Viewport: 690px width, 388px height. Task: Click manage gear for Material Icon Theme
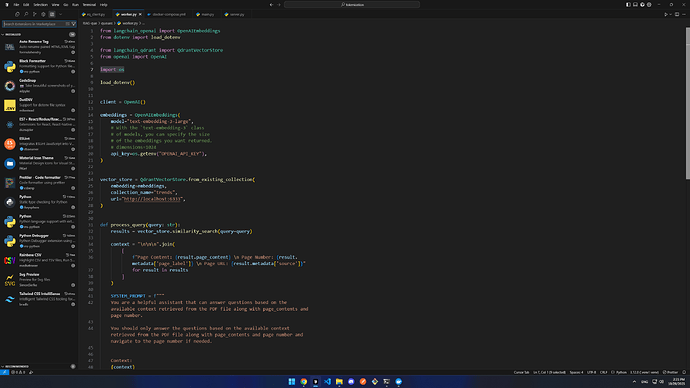pyautogui.click(x=73, y=168)
